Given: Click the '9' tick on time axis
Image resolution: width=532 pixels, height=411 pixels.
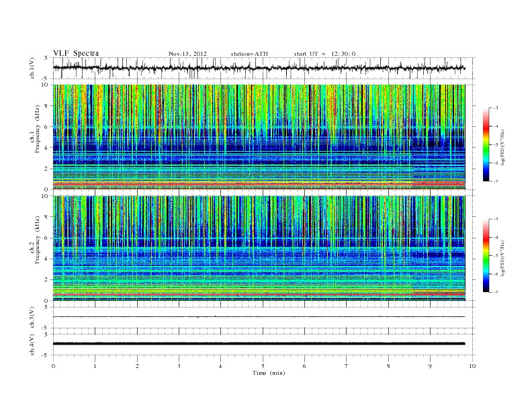Looking at the screenshot, I should coord(430,366).
